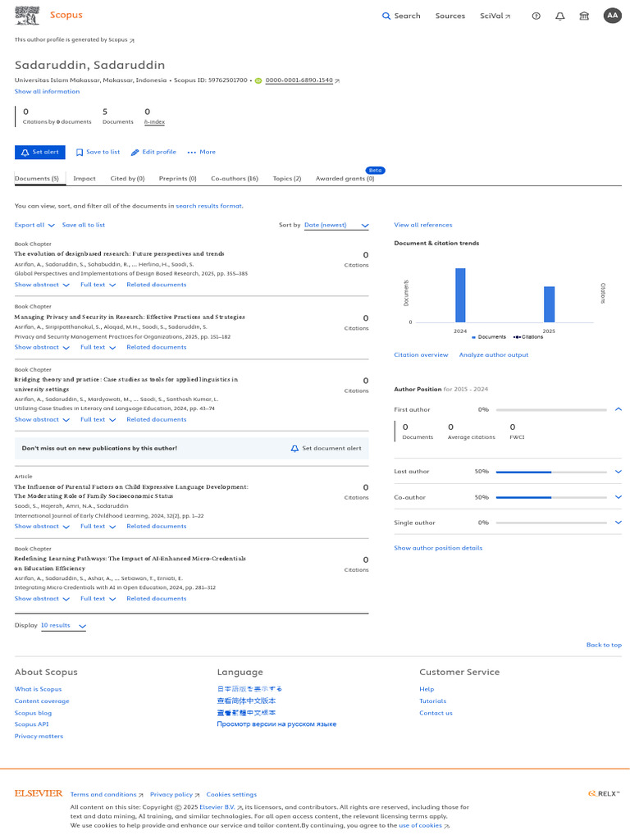Viewport: 630px width, 840px height.
Task: Click the 2025 documents bar in chart
Action: [549, 304]
